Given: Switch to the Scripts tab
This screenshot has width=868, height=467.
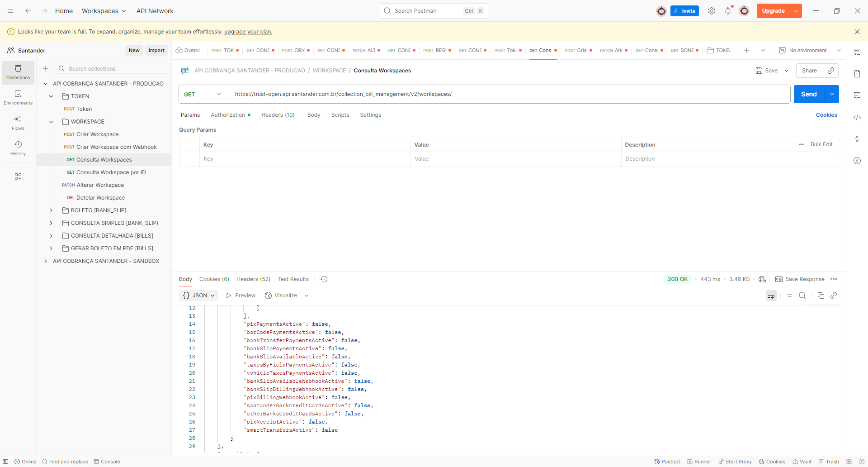Looking at the screenshot, I should click(340, 115).
